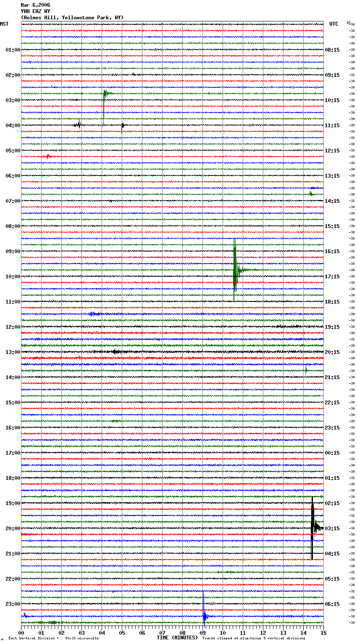Click the minute '09' bottom axis tick label

click(202, 633)
